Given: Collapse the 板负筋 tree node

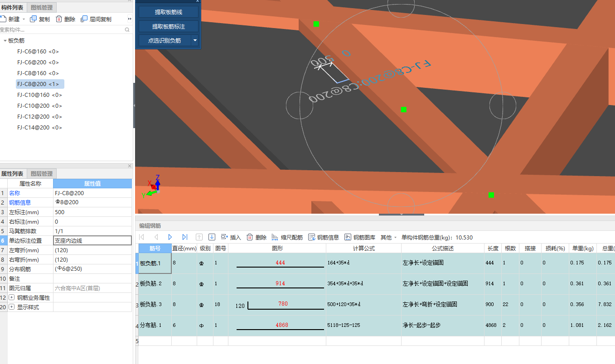Looking at the screenshot, I should (x=5, y=41).
